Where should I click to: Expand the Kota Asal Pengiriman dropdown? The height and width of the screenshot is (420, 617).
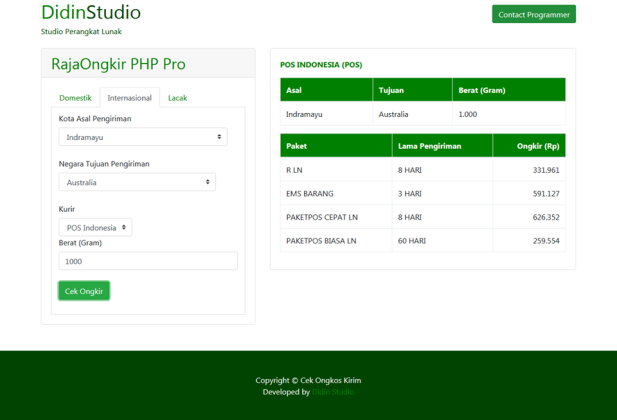point(143,137)
